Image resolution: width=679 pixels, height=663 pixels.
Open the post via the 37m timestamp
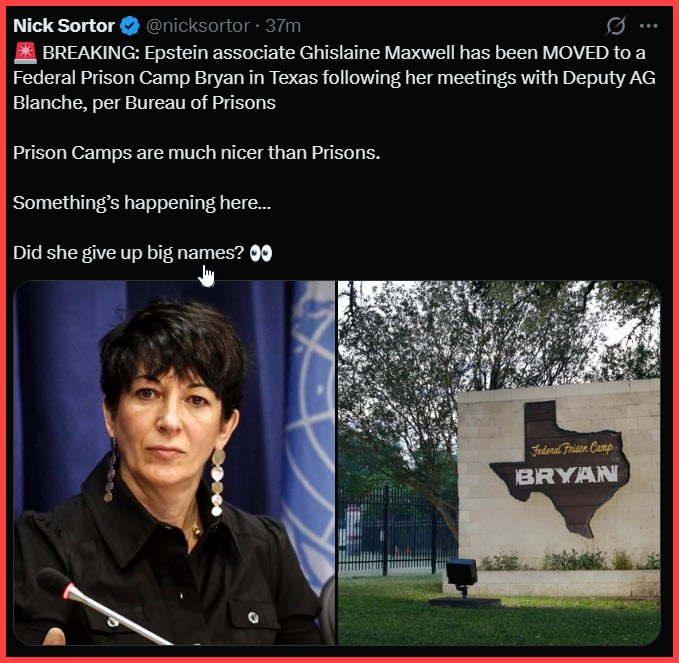(x=283, y=26)
